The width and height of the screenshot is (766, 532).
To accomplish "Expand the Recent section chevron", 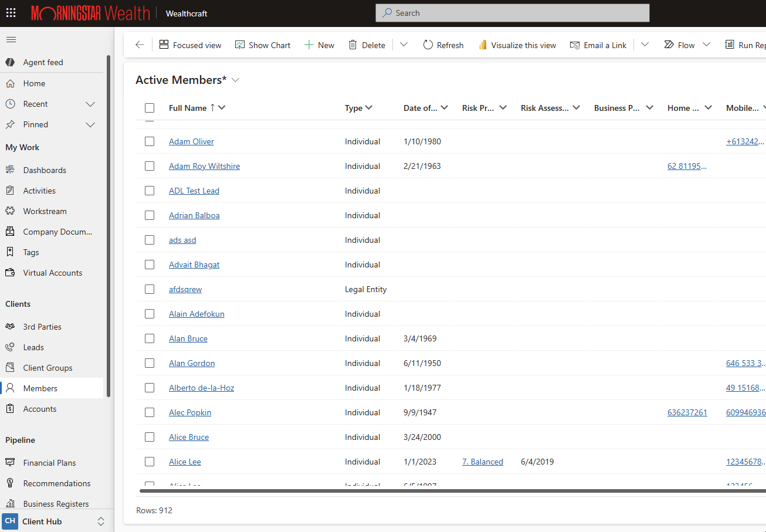I will (x=90, y=104).
